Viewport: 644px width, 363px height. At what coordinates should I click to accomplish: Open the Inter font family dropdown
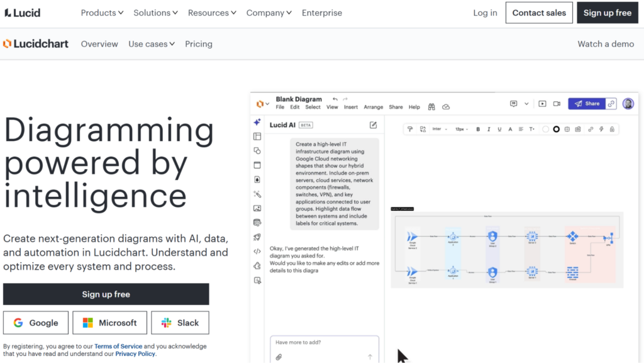tap(440, 129)
